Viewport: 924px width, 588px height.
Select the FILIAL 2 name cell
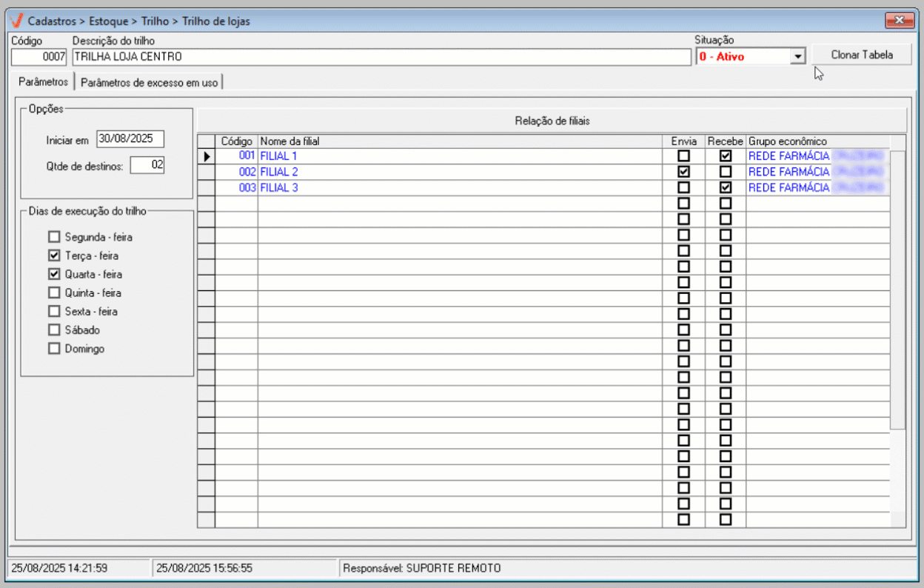point(460,172)
